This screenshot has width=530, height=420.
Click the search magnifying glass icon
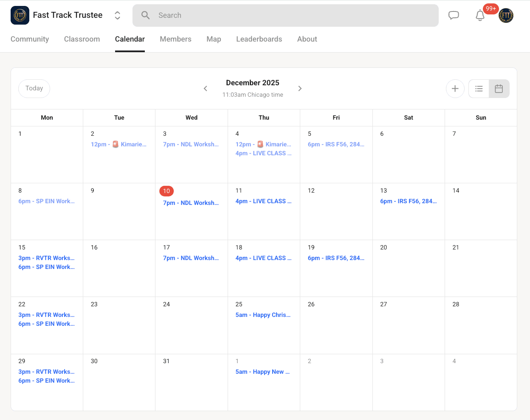(x=145, y=15)
